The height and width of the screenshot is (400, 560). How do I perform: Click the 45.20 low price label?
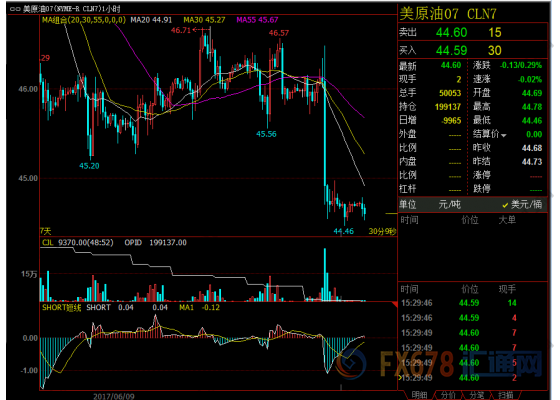(x=89, y=166)
